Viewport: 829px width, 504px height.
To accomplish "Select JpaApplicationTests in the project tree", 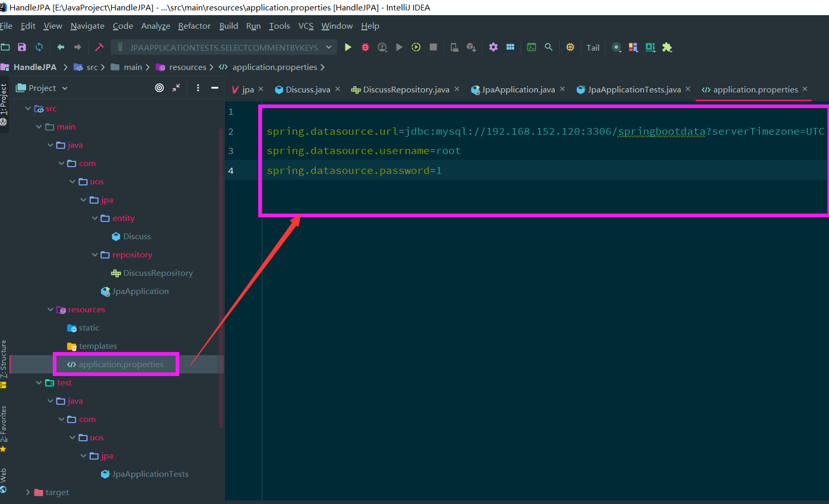I will pos(150,474).
